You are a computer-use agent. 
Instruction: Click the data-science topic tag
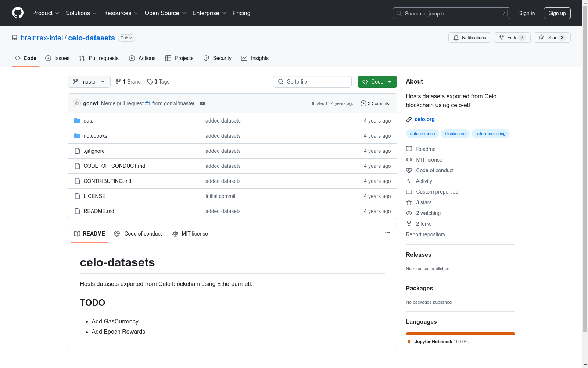(x=422, y=134)
